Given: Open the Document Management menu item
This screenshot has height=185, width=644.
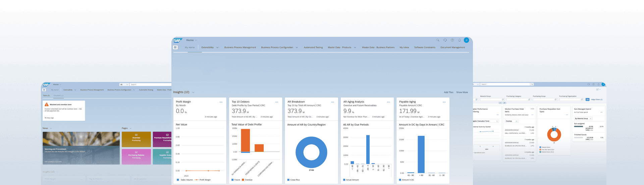Looking at the screenshot, I should tap(452, 48).
